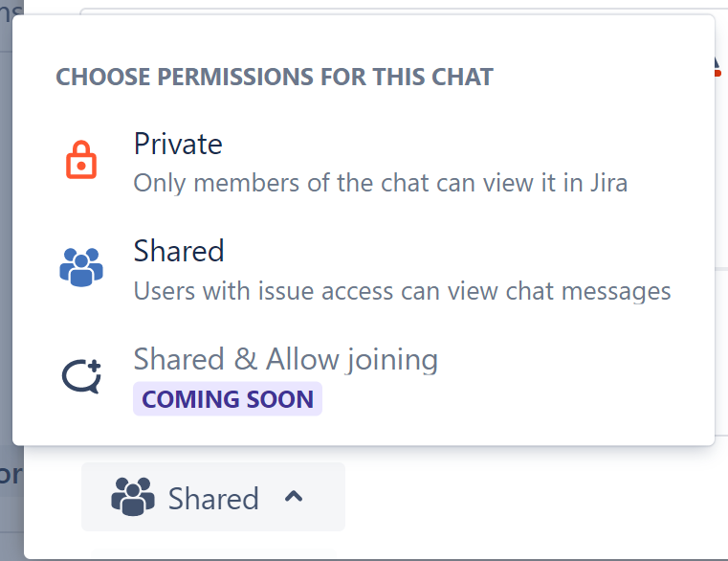Viewport: 728px width, 561px height.
Task: Choose the Shared & Allow joining option
Action: click(x=285, y=359)
